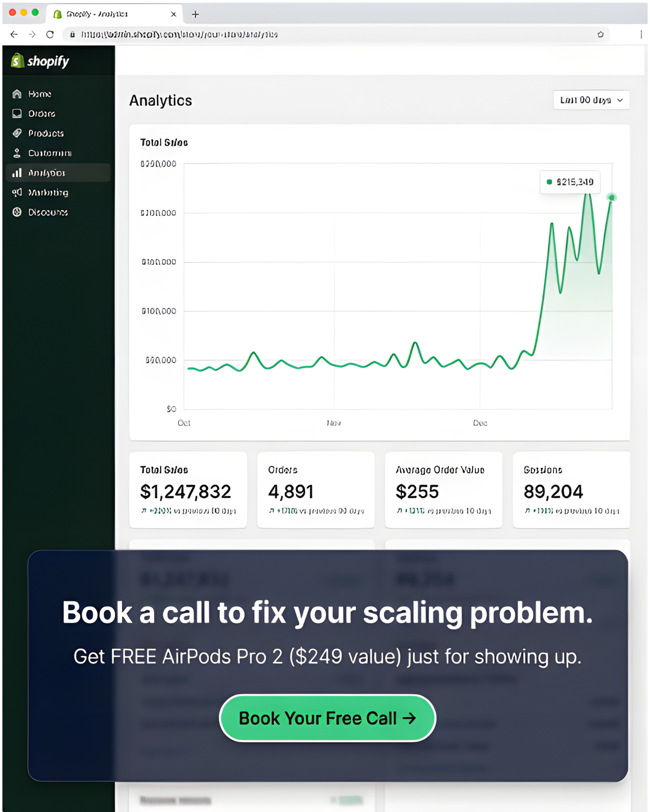Click the Oct label on chart axis

point(184,423)
